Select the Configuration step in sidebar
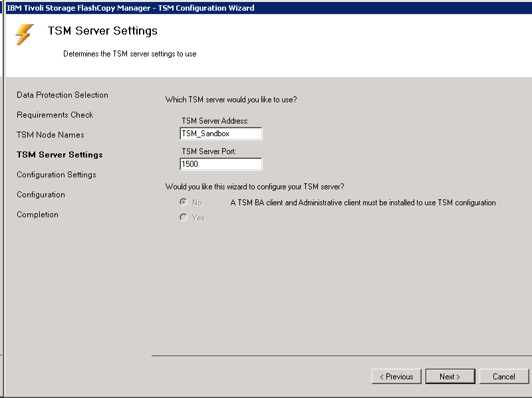 [x=41, y=195]
